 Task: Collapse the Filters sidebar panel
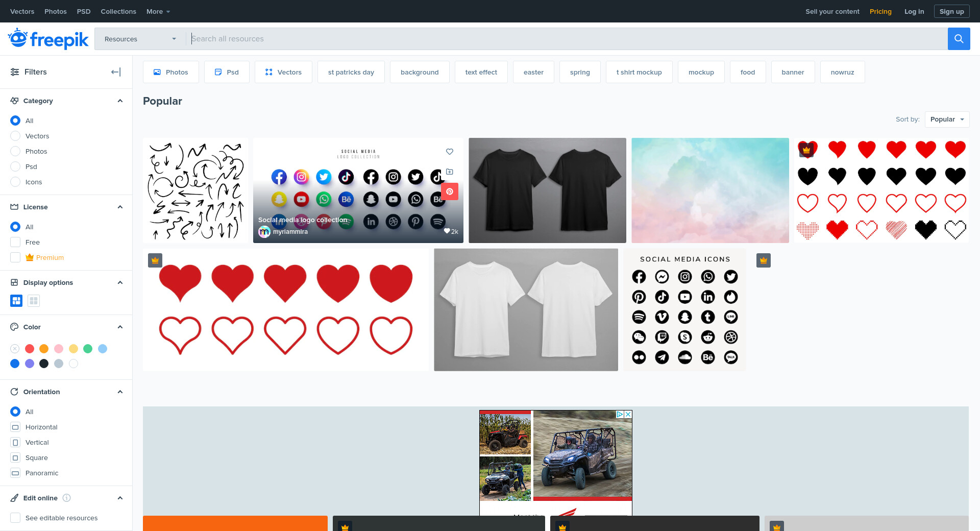(x=116, y=72)
